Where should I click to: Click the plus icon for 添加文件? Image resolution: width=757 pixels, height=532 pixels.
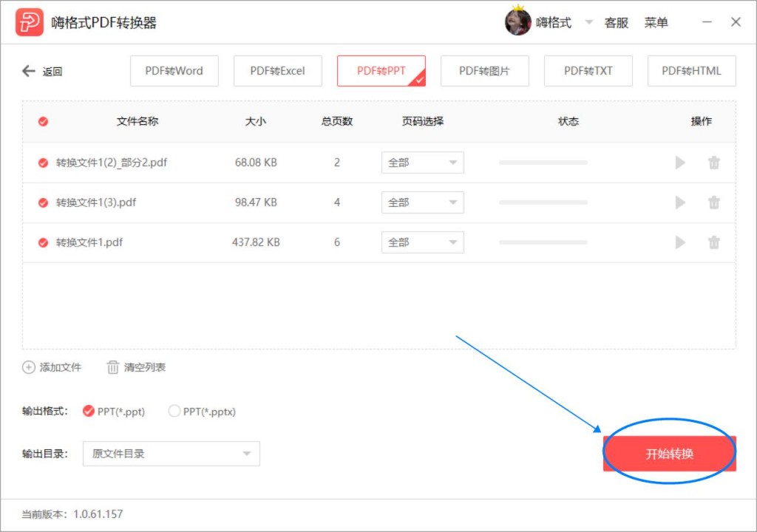29,367
